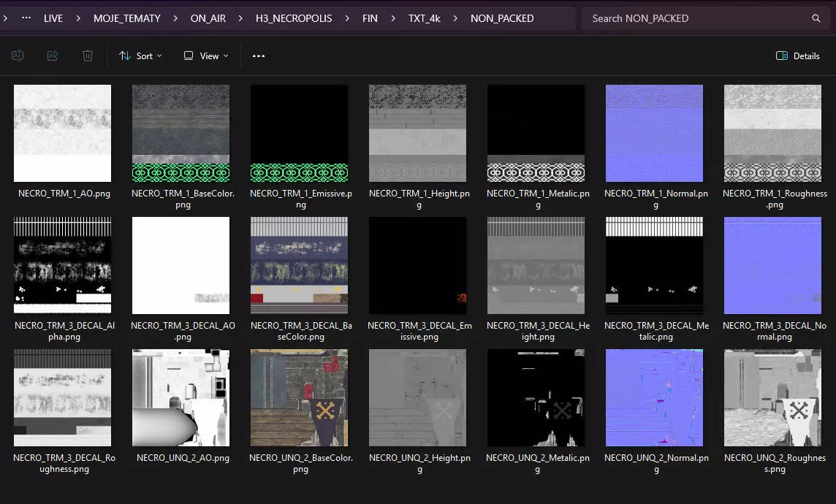
Task: Toggle the Details pane button
Action: click(x=797, y=56)
